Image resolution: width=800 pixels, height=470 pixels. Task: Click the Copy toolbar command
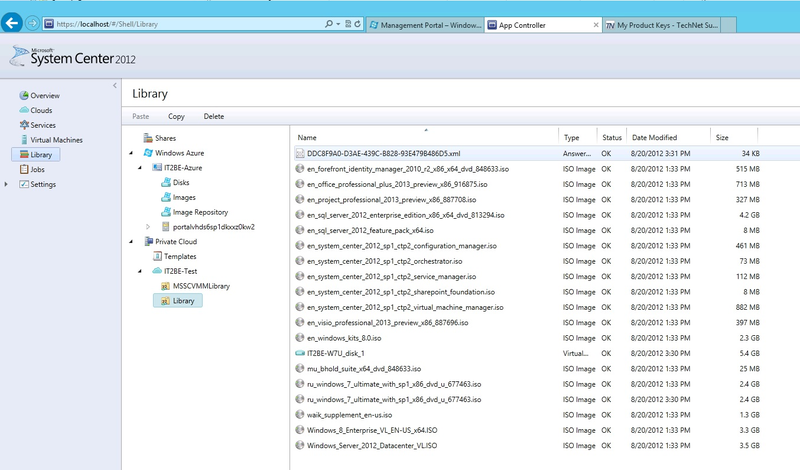point(176,116)
